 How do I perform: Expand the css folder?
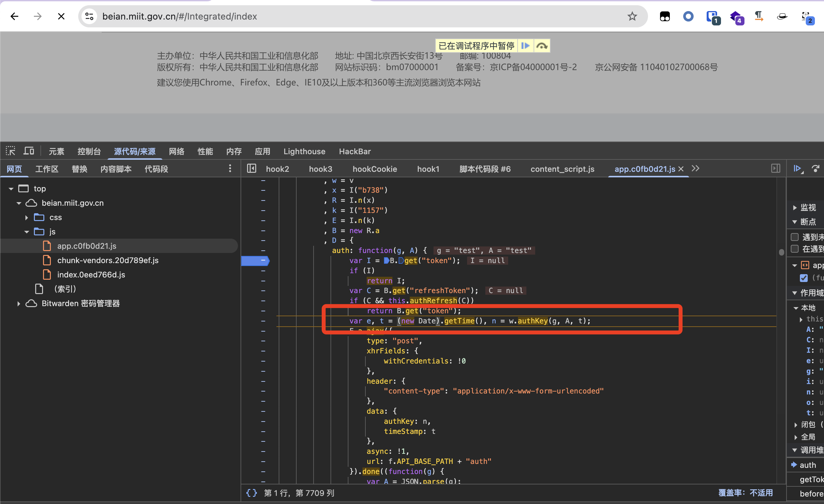tap(26, 217)
